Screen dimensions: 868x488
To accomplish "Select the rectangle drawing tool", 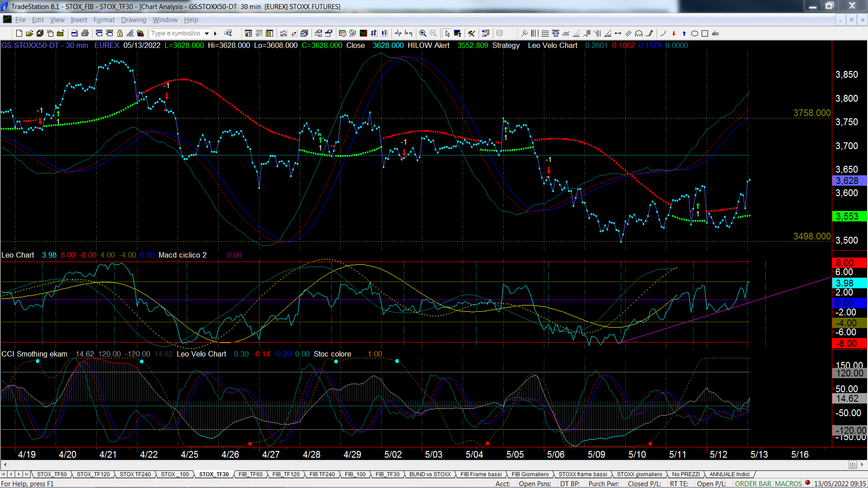I will point(704,33).
